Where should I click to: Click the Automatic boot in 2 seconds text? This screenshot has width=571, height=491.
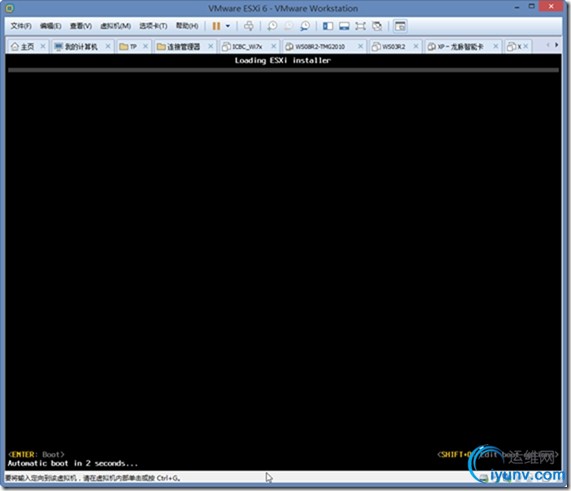click(x=73, y=463)
